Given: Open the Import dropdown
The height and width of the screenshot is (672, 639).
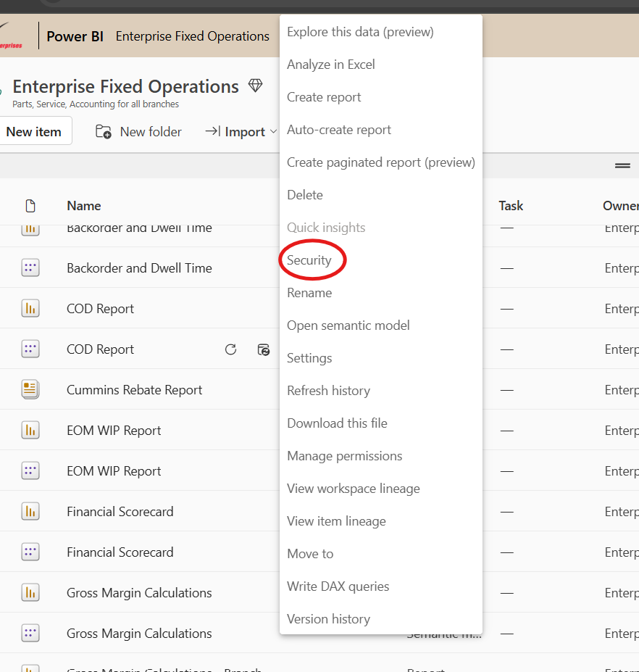Looking at the screenshot, I should tap(241, 131).
